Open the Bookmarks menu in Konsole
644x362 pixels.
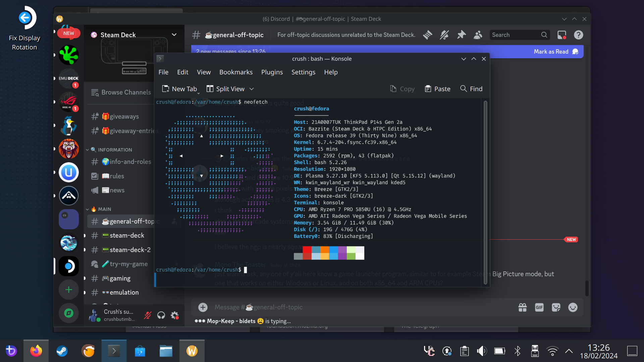click(x=236, y=72)
